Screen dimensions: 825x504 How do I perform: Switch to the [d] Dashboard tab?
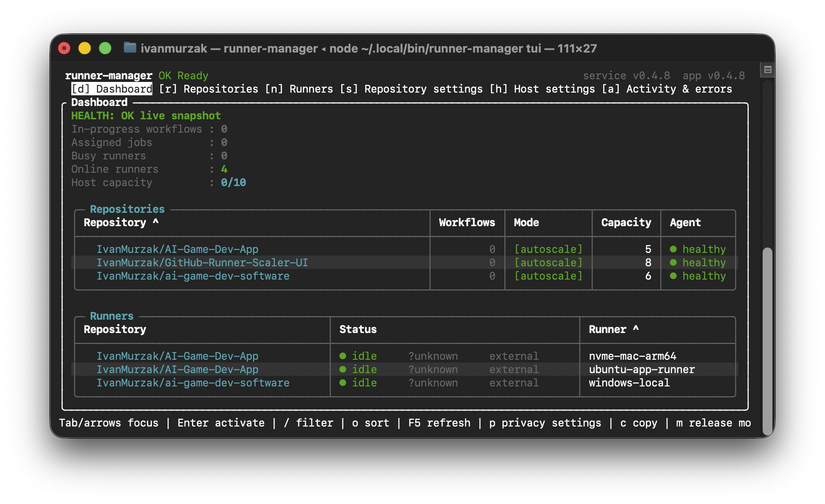click(112, 89)
